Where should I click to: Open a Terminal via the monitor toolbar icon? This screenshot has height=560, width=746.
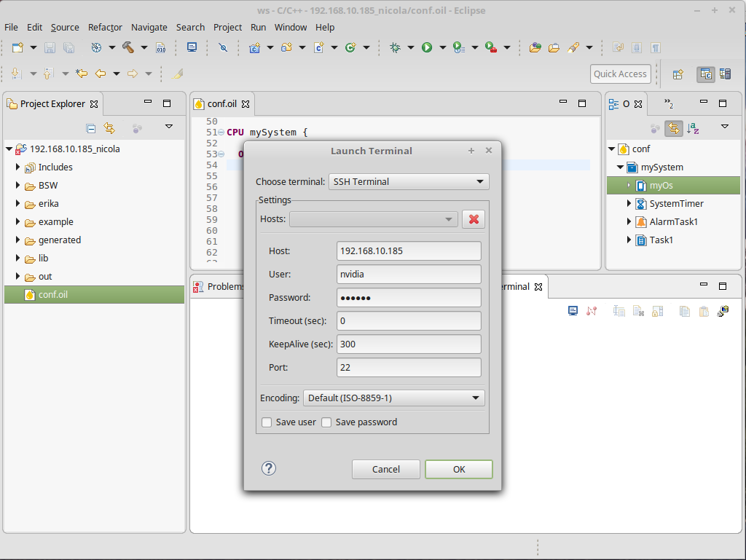[x=192, y=47]
